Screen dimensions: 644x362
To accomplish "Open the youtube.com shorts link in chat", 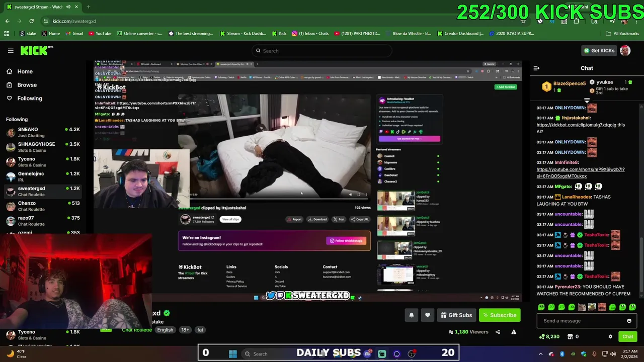I will tap(580, 173).
